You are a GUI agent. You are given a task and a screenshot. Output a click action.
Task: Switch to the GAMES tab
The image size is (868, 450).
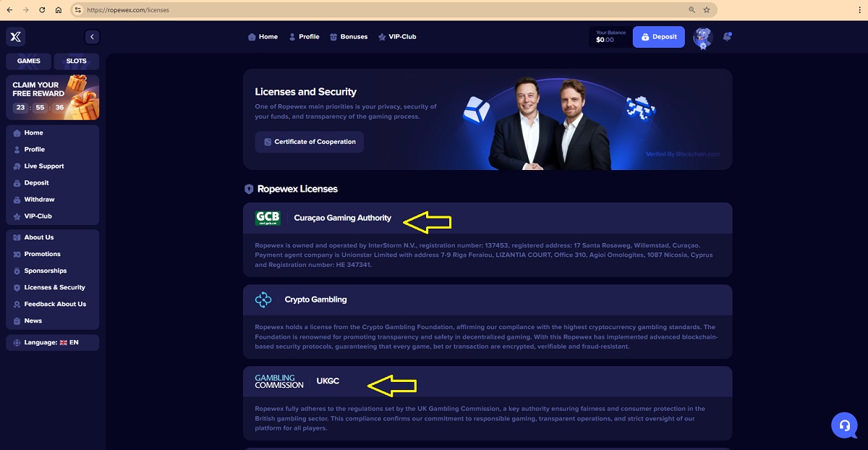pos(29,61)
